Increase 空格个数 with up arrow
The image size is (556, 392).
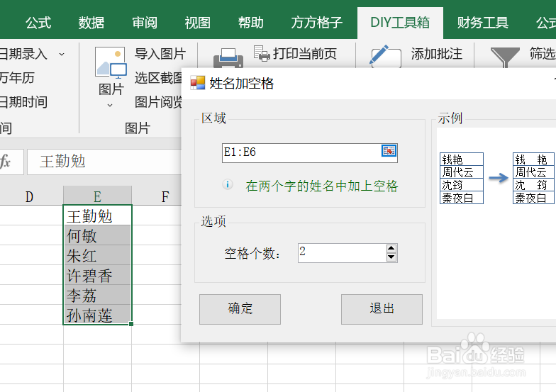[x=391, y=248]
